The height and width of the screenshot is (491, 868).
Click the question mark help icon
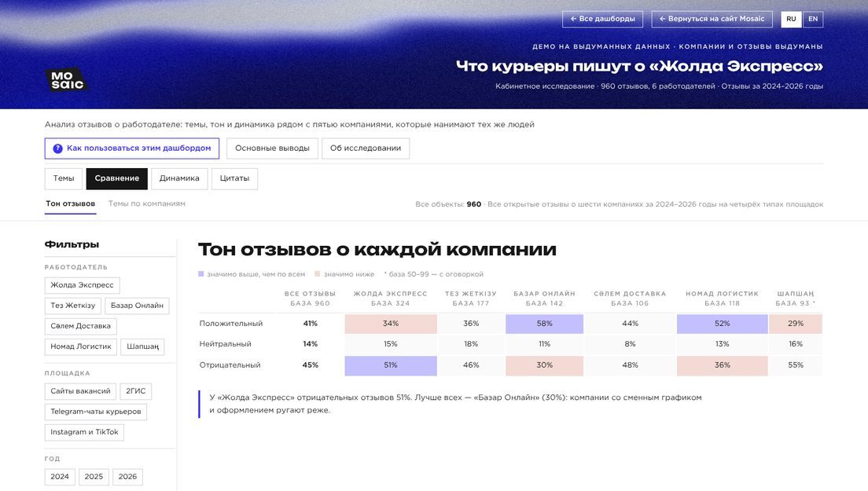[57, 148]
